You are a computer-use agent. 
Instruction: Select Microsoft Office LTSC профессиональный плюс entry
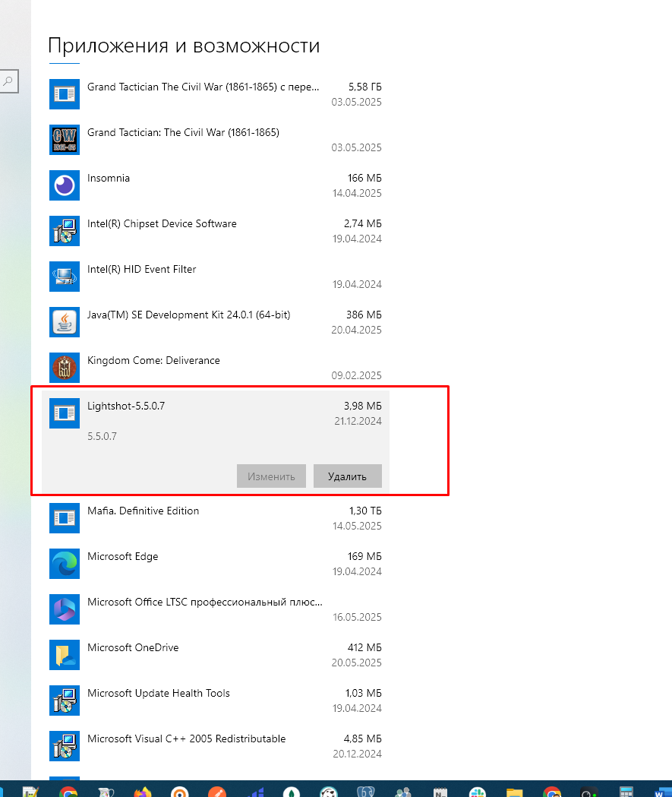point(205,602)
